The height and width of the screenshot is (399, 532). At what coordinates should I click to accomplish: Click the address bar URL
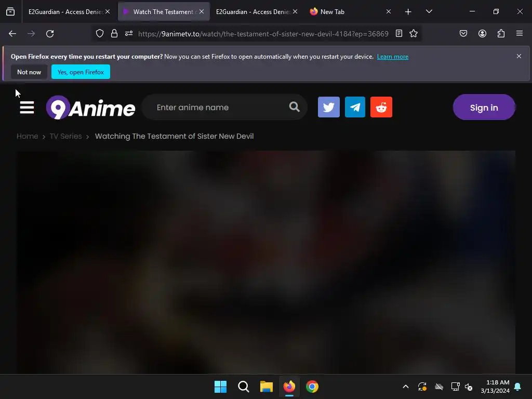click(x=263, y=34)
